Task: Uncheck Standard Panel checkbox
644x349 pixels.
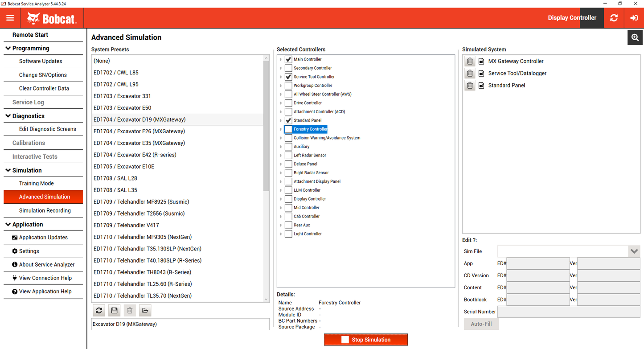Action: tap(288, 120)
